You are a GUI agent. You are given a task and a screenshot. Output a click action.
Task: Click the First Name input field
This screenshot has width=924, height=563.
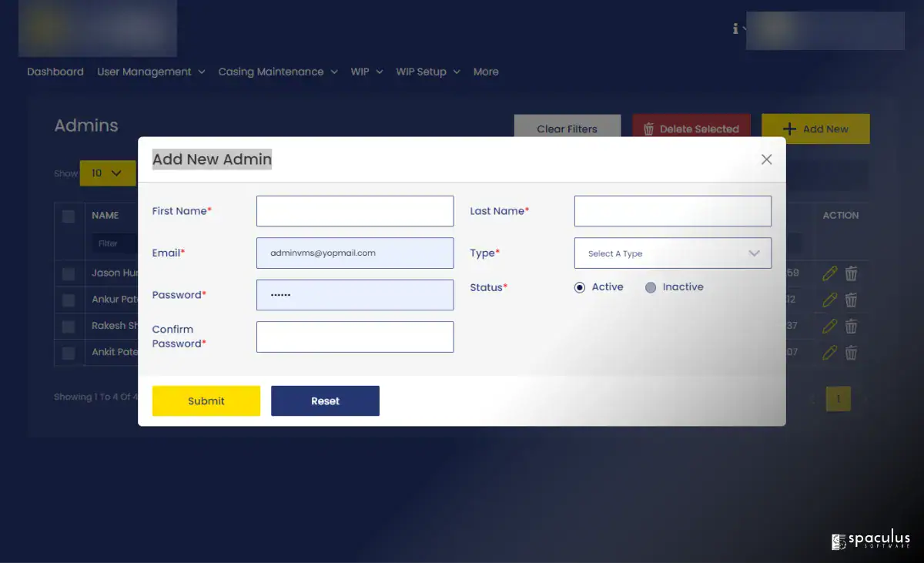tap(355, 211)
